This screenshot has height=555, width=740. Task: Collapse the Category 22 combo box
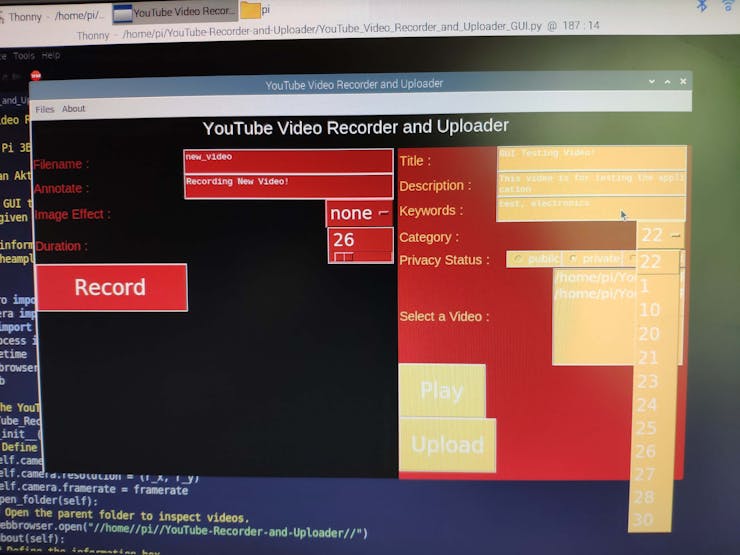pos(661,235)
